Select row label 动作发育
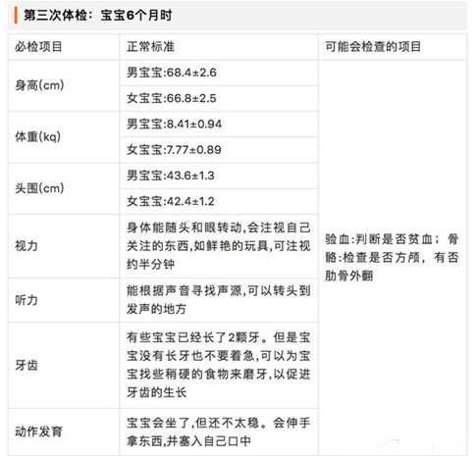The image size is (476, 456). point(38,431)
